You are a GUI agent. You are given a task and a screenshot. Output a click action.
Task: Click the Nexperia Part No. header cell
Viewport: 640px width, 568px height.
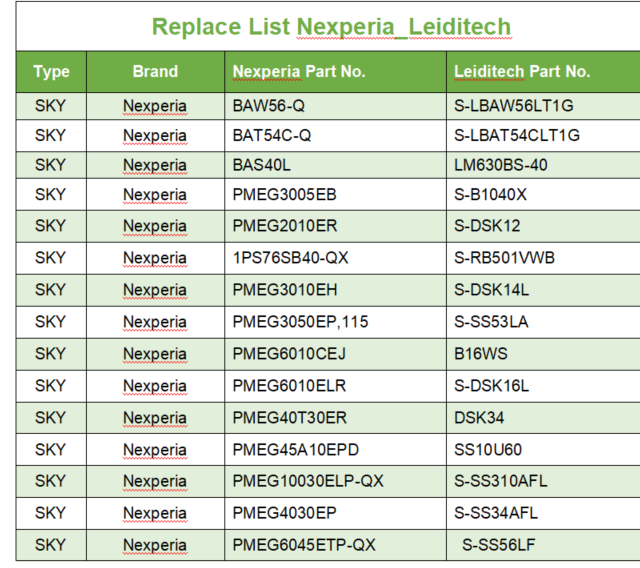336,72
